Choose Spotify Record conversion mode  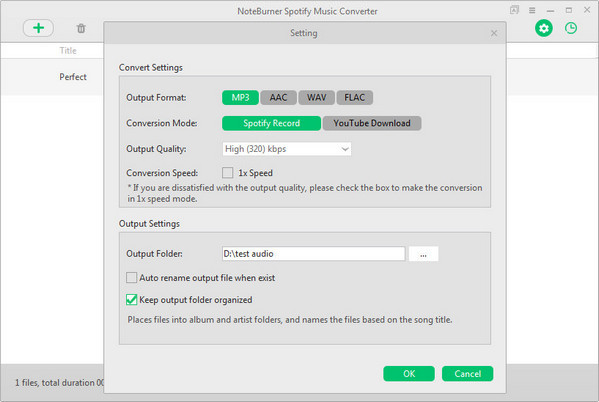pyautogui.click(x=271, y=123)
